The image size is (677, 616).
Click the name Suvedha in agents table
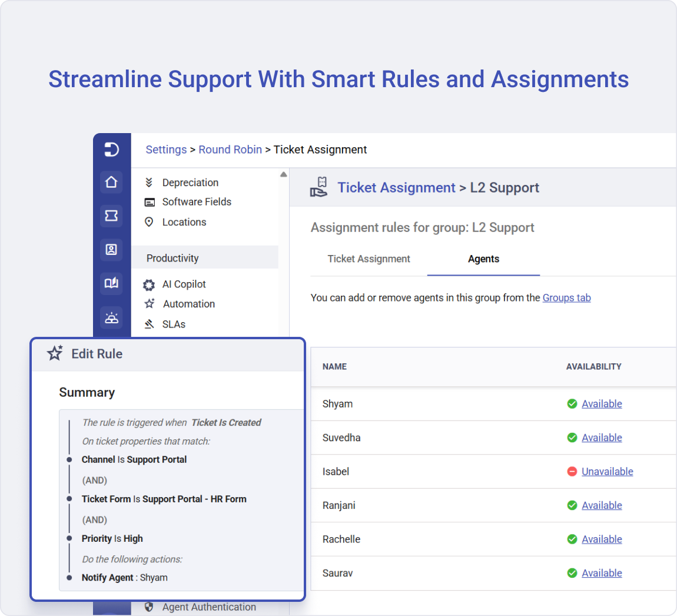pos(341,438)
